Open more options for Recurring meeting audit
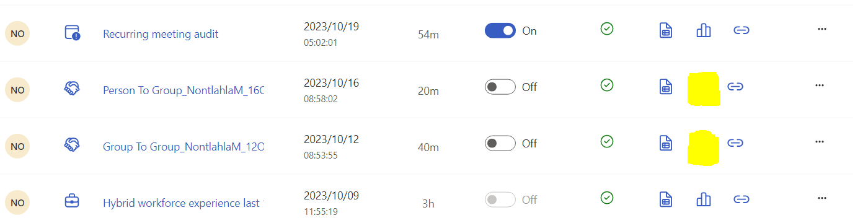Viewport: 868px width, 223px height. tap(822, 29)
